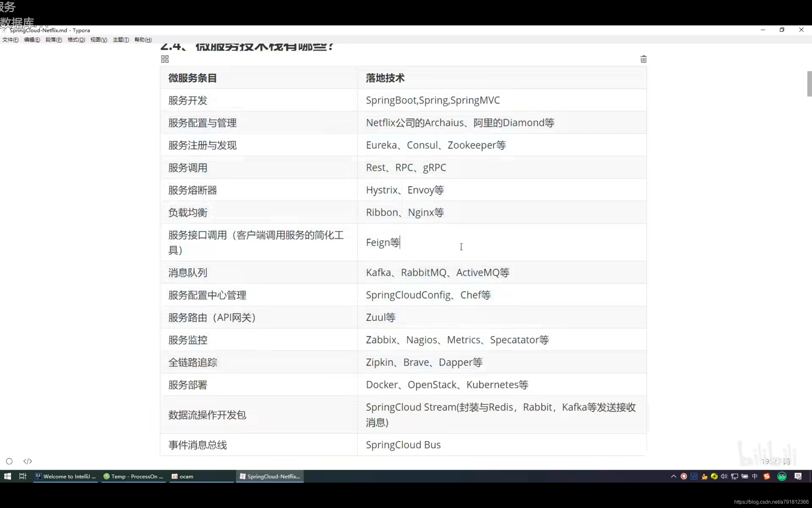
Task: Click the 落地技术 header cell
Action: (502, 78)
